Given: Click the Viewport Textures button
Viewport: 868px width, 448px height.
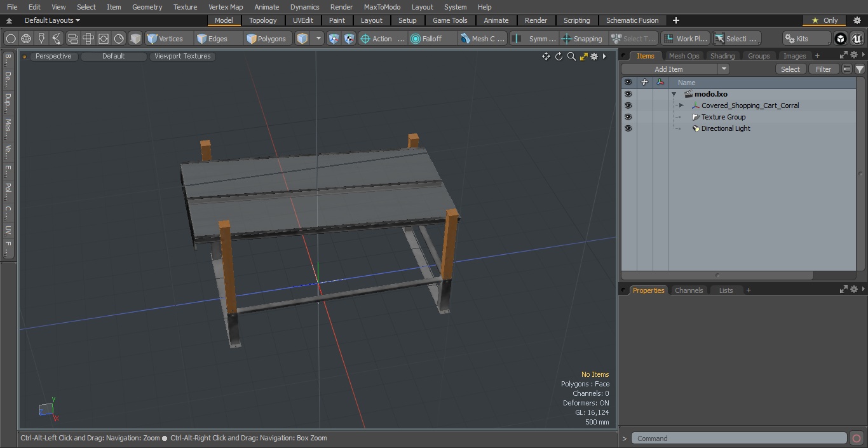Looking at the screenshot, I should (x=182, y=56).
